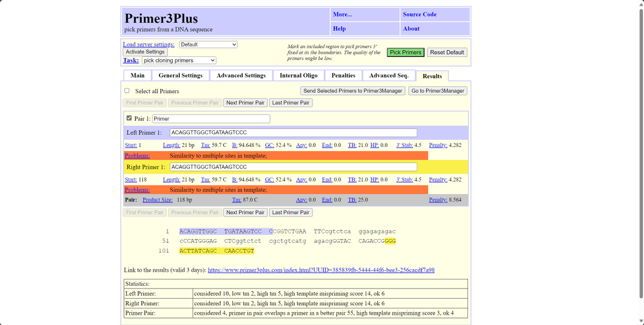Screen dimensions: 644x325
Task: Click the Pair 1 name input field
Action: click(211, 119)
